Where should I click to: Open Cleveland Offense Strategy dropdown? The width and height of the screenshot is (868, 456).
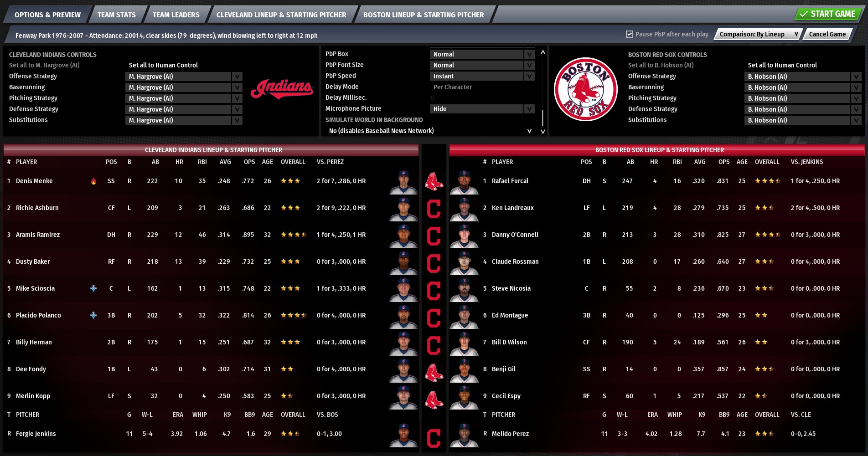[x=184, y=77]
